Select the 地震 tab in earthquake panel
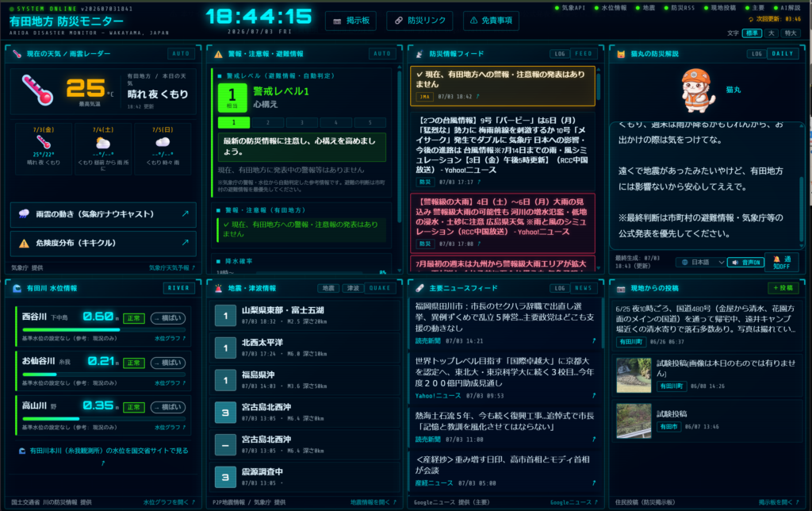The image size is (812, 511). 328,288
